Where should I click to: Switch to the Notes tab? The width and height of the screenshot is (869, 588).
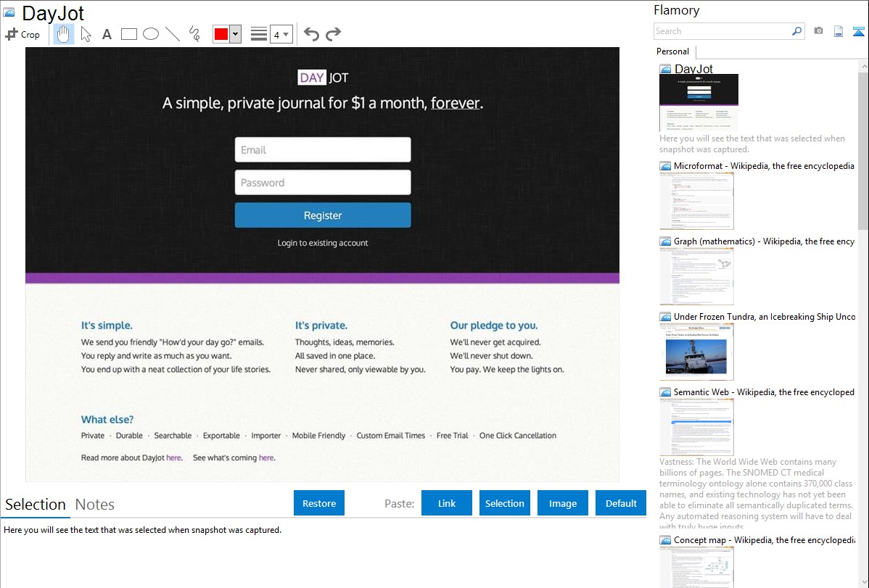pos(95,505)
